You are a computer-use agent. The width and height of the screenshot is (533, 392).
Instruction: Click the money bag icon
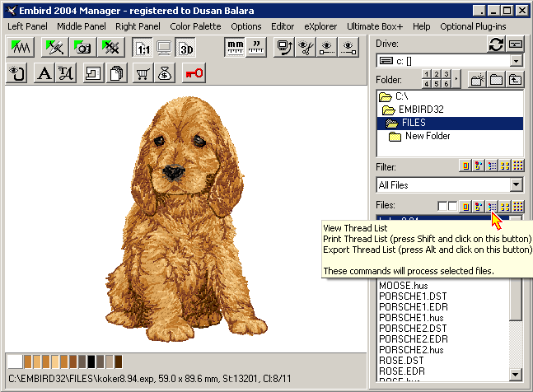165,73
